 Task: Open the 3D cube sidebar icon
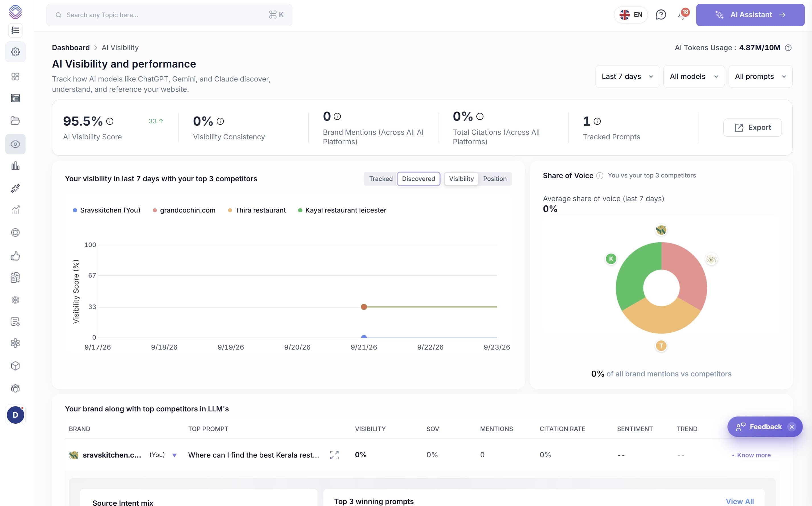point(15,366)
